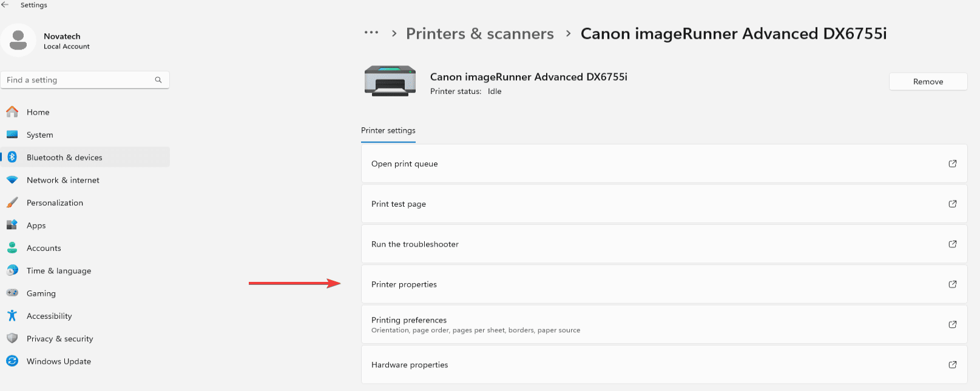Click the Apps icon in sidebar
Viewport: 980px width, 391px height.
[12, 225]
